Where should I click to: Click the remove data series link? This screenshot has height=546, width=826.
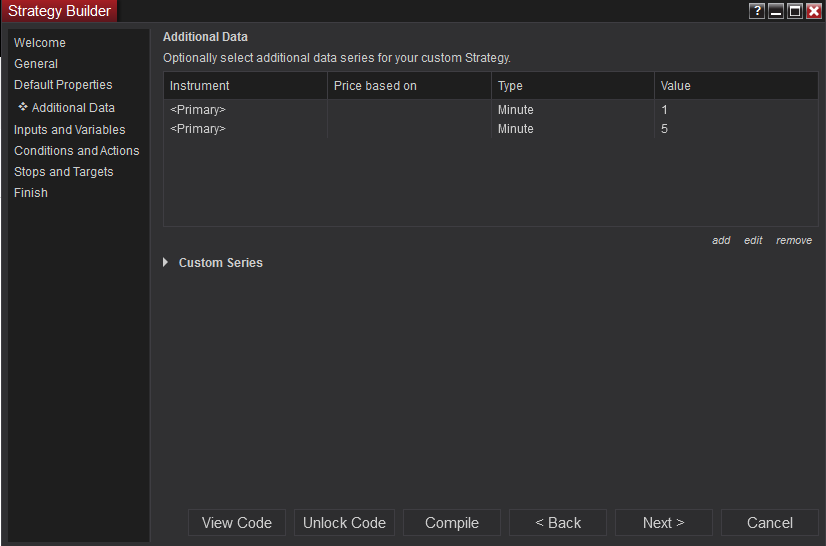[794, 241]
